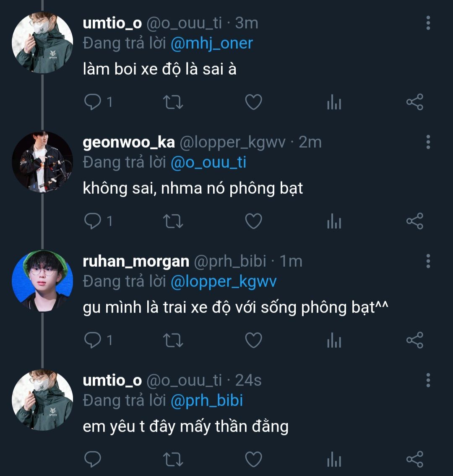Retweet umtio_o's last tweet
The image size is (453, 476).
(173, 460)
